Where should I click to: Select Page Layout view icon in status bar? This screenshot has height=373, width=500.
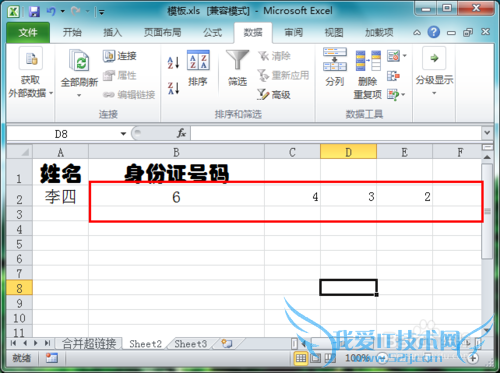click(315, 358)
